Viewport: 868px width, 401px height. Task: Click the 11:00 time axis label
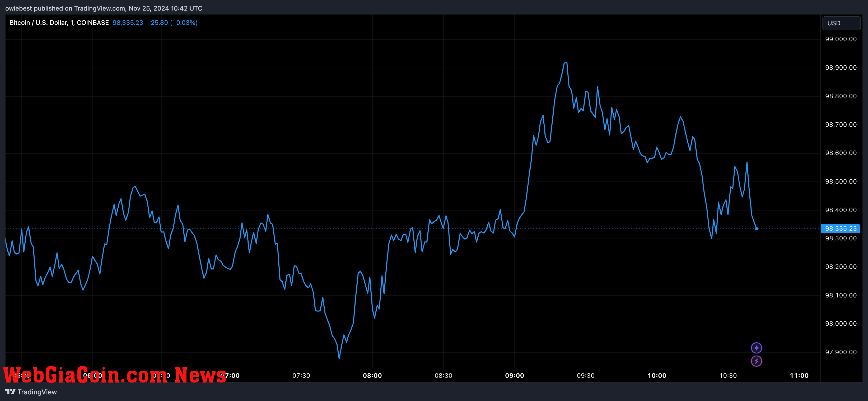pyautogui.click(x=799, y=375)
